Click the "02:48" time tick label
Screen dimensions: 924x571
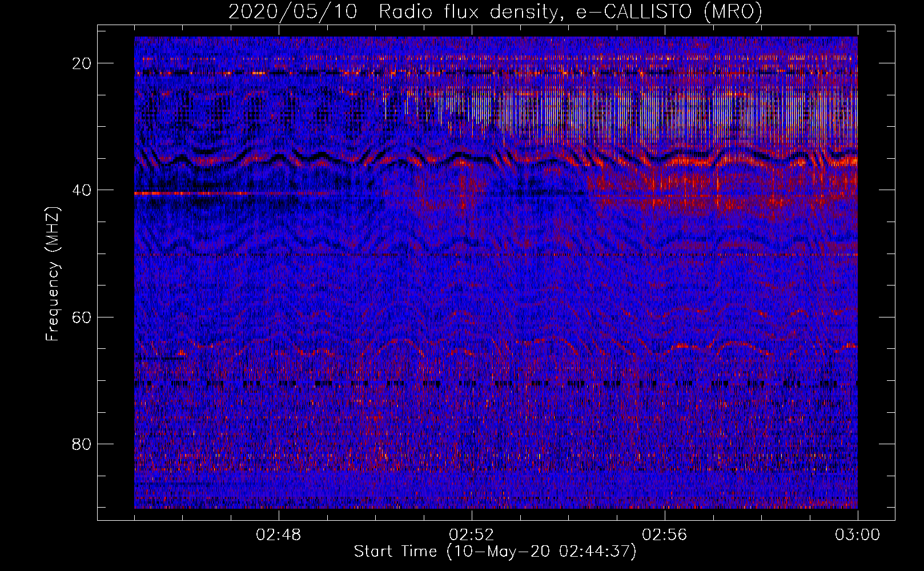click(279, 535)
